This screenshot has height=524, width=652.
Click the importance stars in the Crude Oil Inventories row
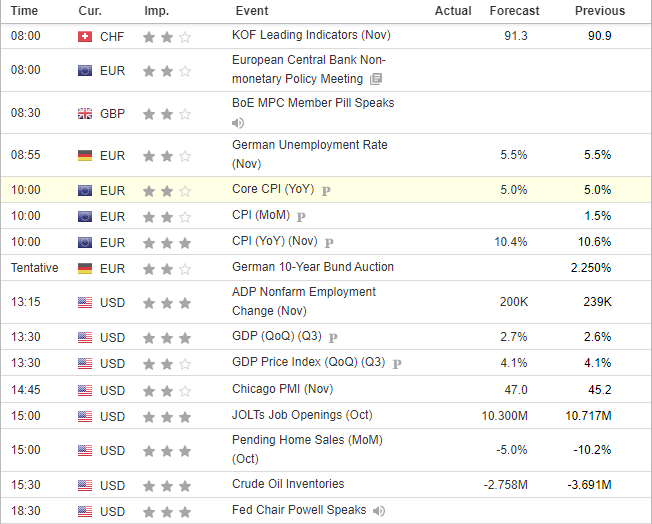click(x=167, y=486)
